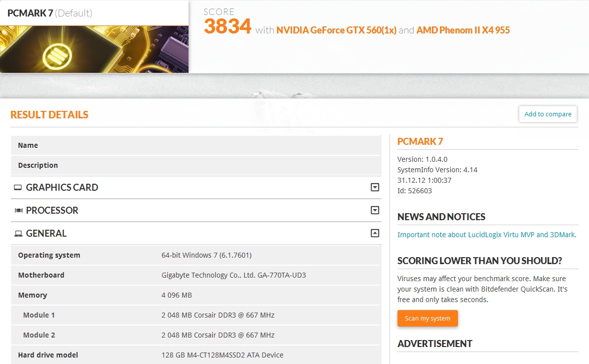Select the Name row label
The height and width of the screenshot is (364, 589).
click(x=28, y=145)
